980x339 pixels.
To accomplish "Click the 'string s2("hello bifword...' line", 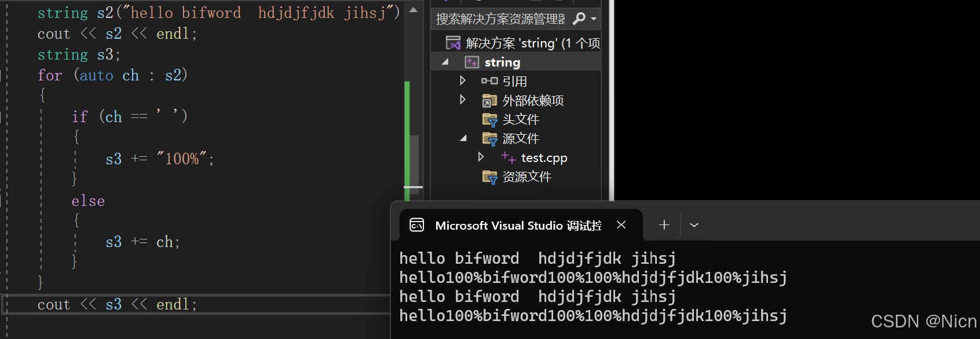I will point(219,13).
